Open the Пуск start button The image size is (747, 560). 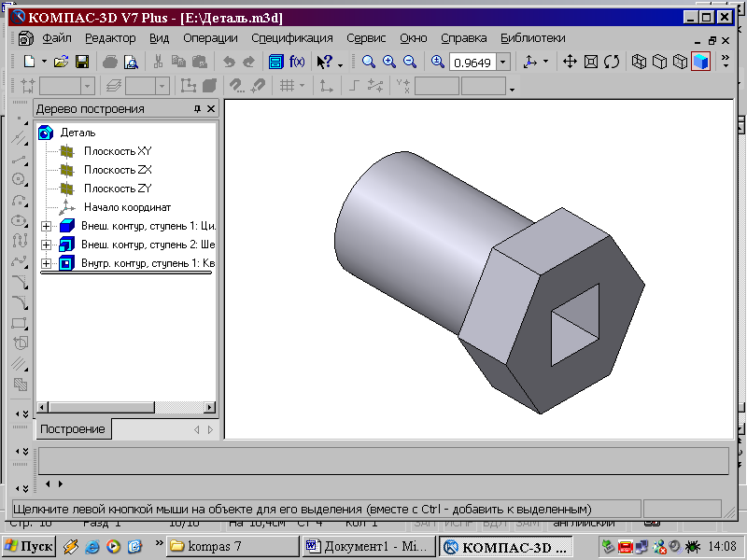30,546
